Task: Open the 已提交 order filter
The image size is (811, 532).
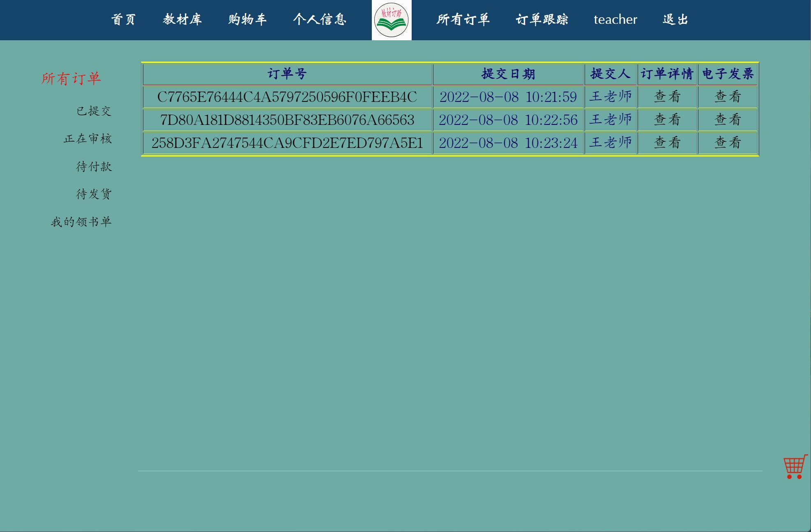Action: pos(94,111)
